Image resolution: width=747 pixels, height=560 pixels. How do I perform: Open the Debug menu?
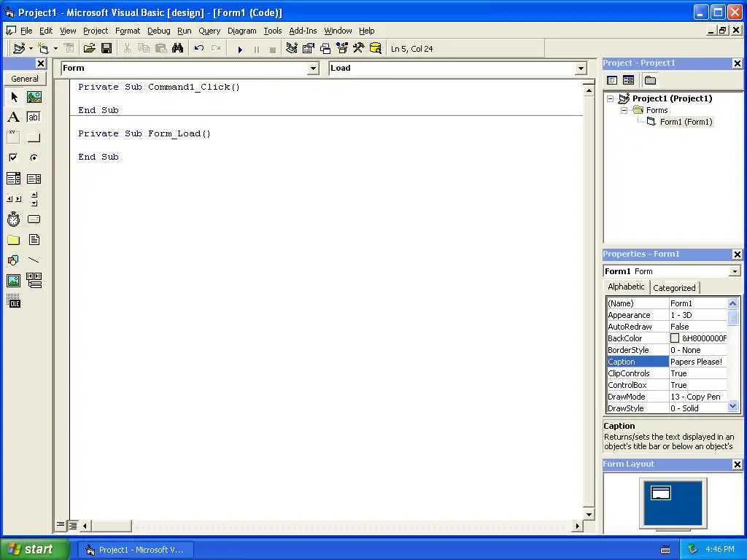[x=158, y=31]
